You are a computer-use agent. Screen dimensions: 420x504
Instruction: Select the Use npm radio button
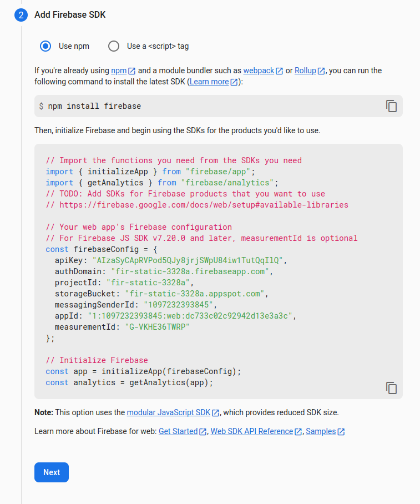coord(45,46)
